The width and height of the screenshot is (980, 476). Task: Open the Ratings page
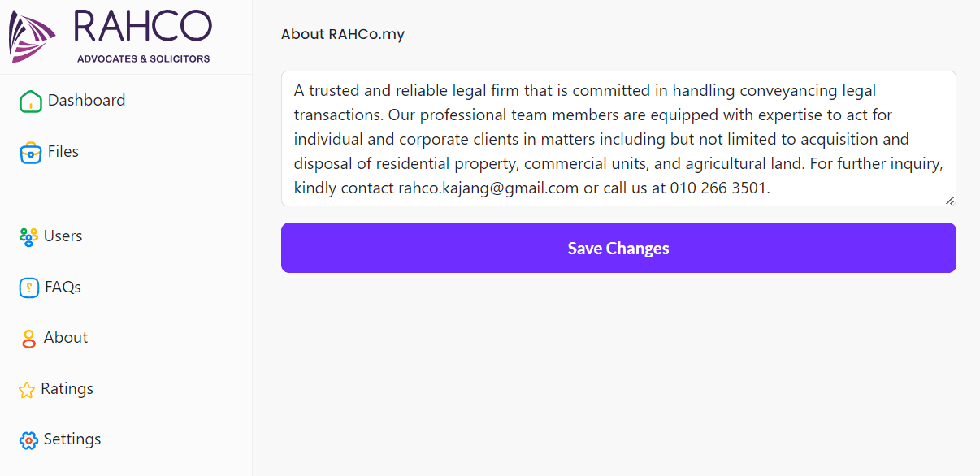pyautogui.click(x=67, y=389)
